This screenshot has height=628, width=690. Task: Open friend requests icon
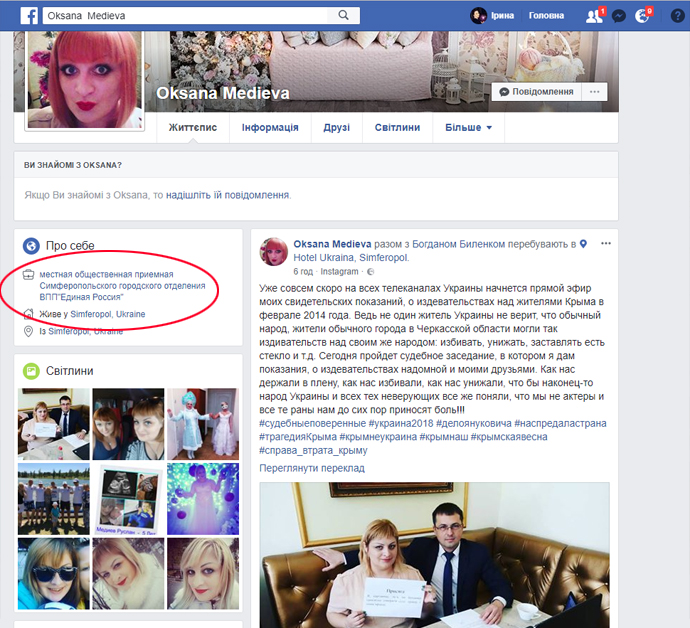click(594, 16)
